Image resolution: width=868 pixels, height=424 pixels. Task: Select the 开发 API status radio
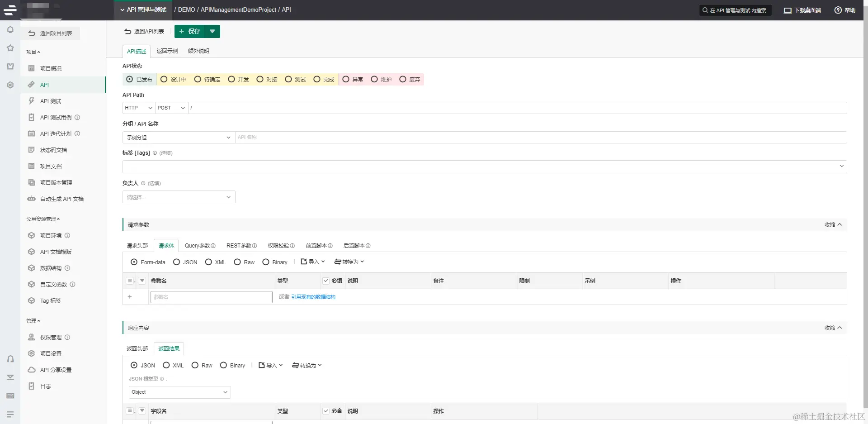click(231, 79)
